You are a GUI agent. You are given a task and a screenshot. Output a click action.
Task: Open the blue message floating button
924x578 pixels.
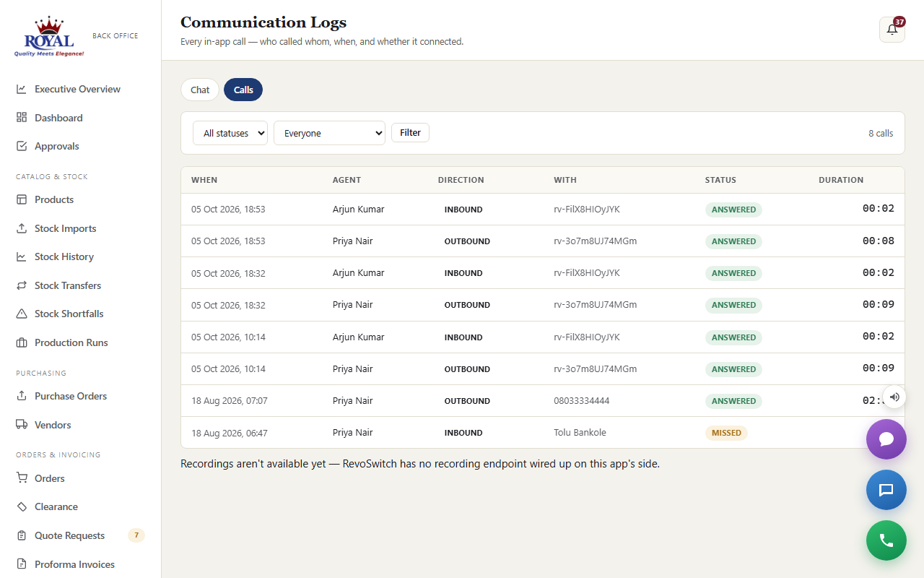886,490
